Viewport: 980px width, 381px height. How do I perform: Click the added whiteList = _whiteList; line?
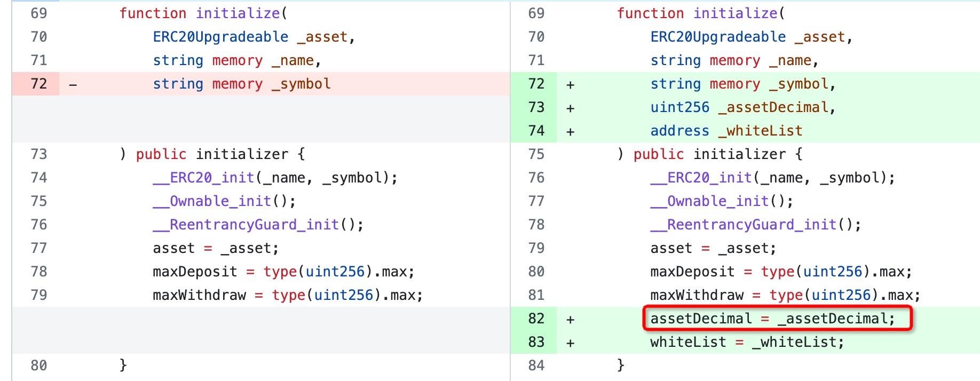(747, 342)
